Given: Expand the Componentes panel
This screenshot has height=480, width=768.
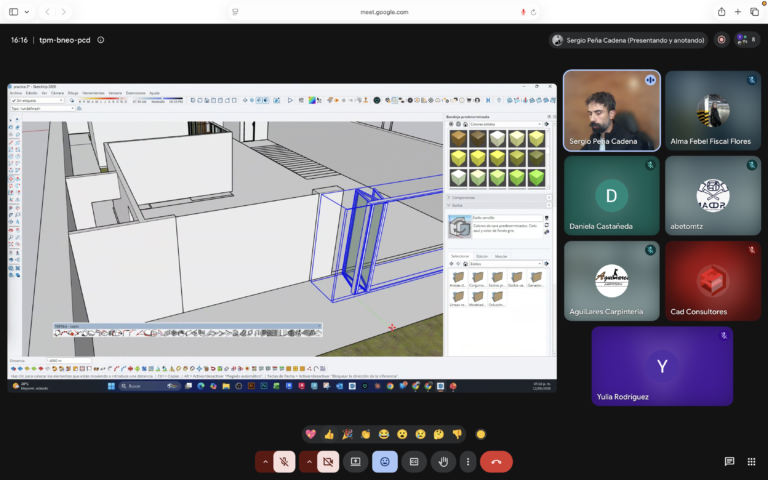Looking at the screenshot, I should 499,197.
